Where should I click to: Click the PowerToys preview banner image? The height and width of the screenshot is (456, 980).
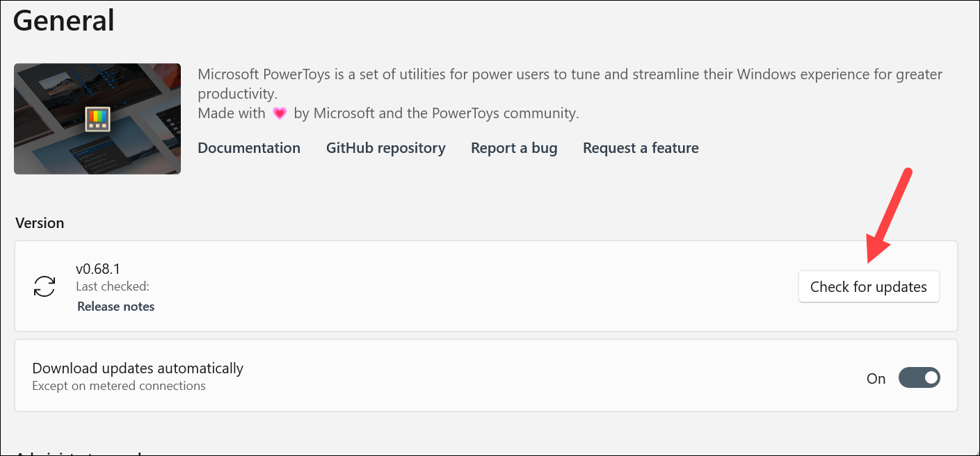(x=97, y=119)
